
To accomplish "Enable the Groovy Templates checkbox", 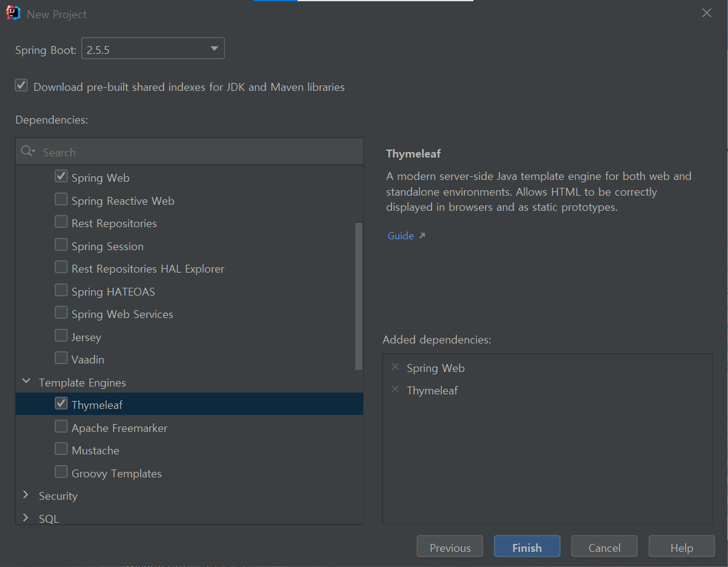I will click(x=61, y=472).
